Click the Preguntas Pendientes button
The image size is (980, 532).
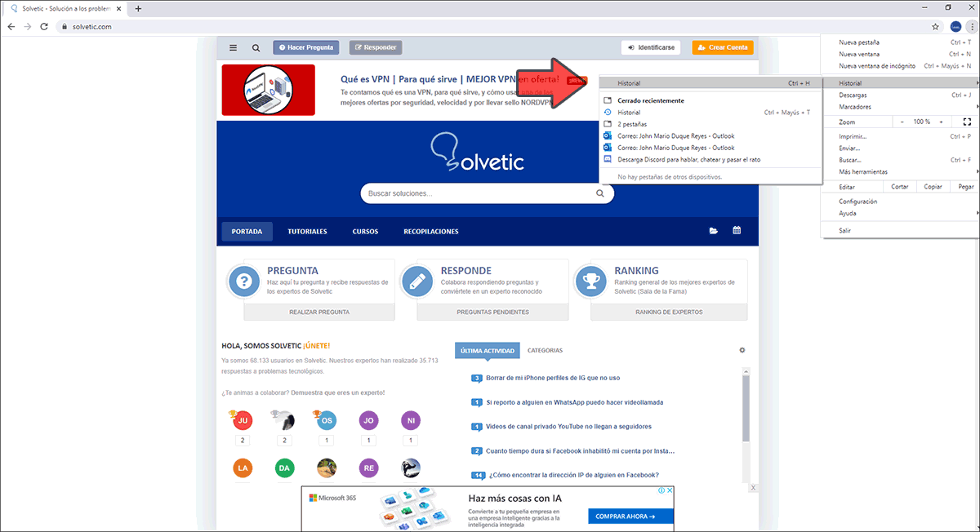click(x=492, y=313)
